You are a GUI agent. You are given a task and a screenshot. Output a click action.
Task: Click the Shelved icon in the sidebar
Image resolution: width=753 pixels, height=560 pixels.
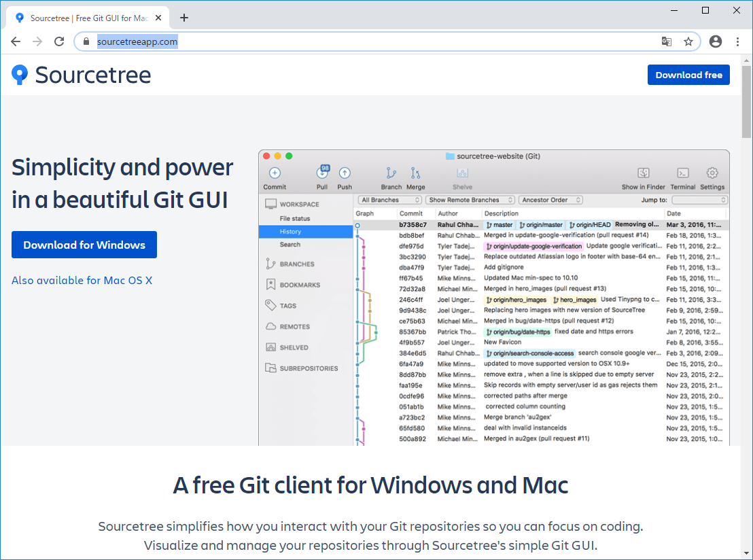point(271,347)
